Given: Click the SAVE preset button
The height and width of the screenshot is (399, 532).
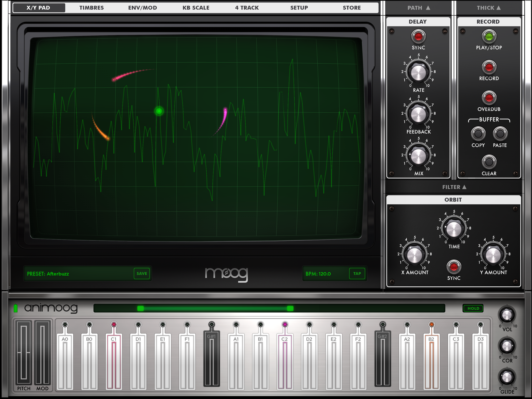Looking at the screenshot, I should [142, 273].
